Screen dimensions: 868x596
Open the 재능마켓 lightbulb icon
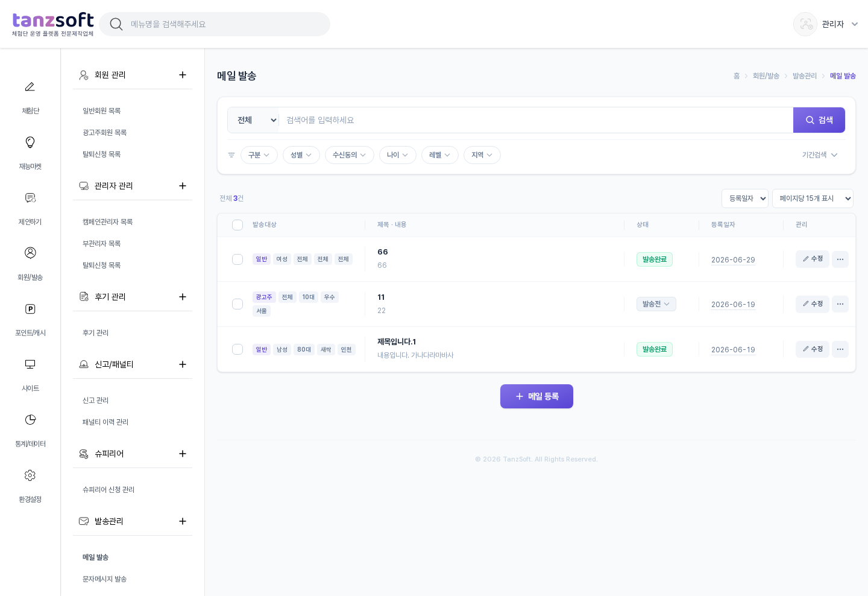tap(30, 142)
